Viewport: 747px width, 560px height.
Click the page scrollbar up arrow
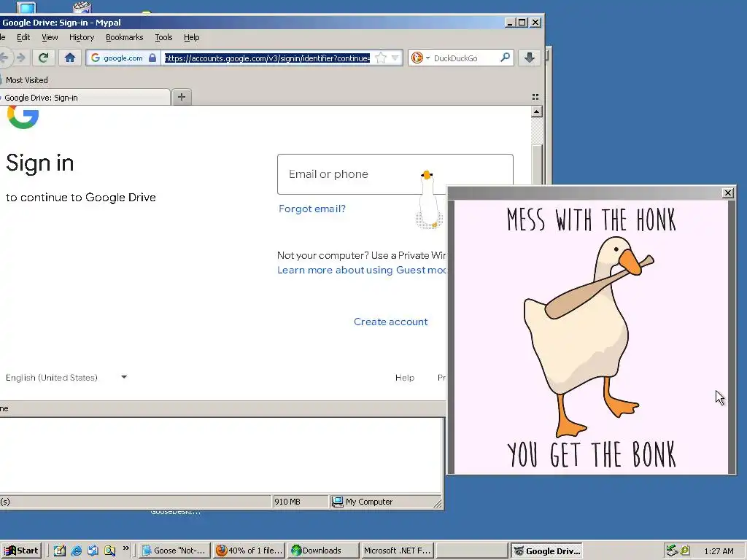point(536,112)
